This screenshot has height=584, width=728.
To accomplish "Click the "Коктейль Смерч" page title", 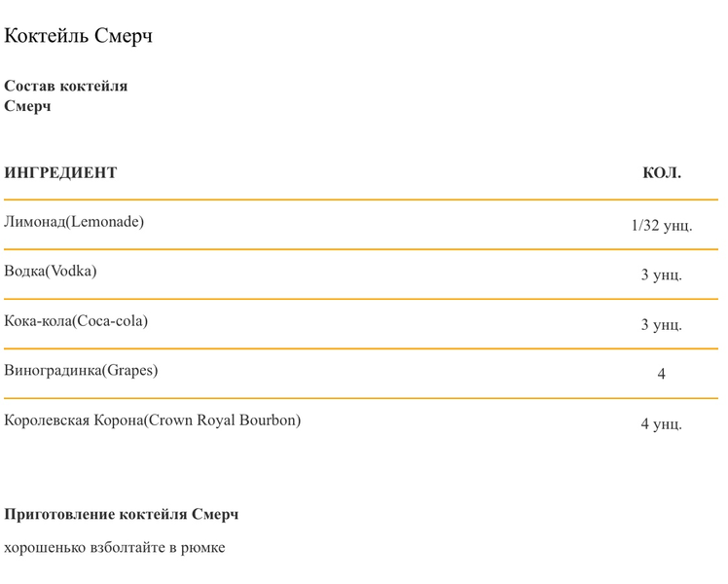I will pos(78,36).
